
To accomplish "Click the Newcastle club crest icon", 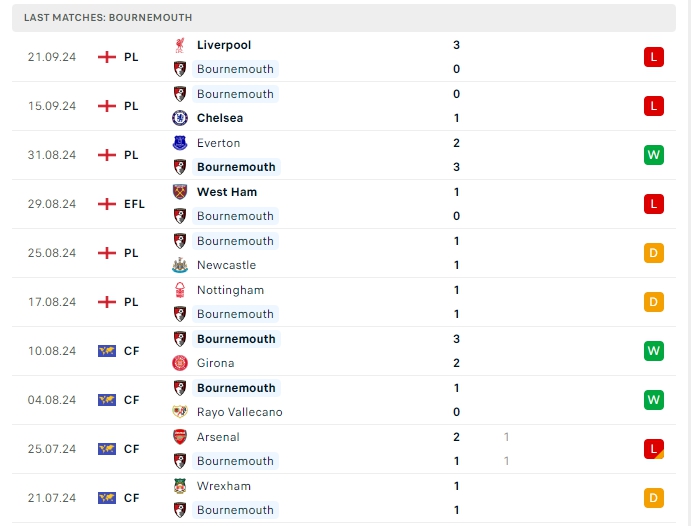I will (180, 265).
